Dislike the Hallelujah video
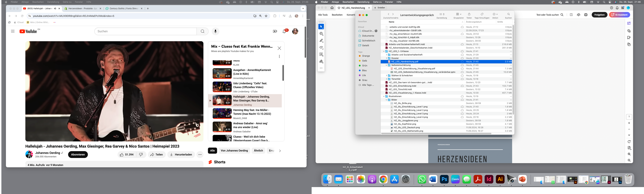 tap(141, 155)
